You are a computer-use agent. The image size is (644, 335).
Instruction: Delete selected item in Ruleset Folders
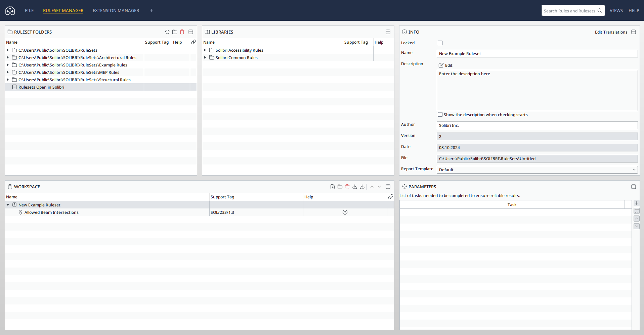(182, 32)
